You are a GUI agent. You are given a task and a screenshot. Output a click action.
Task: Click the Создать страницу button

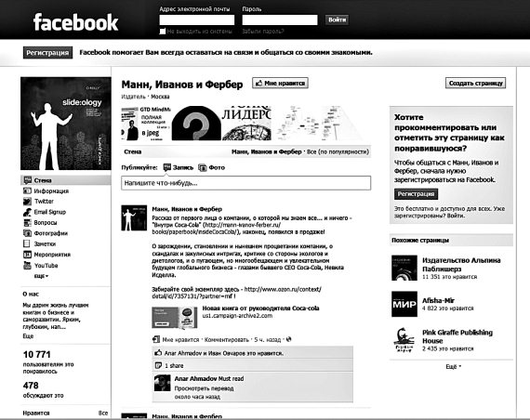pyautogui.click(x=475, y=83)
